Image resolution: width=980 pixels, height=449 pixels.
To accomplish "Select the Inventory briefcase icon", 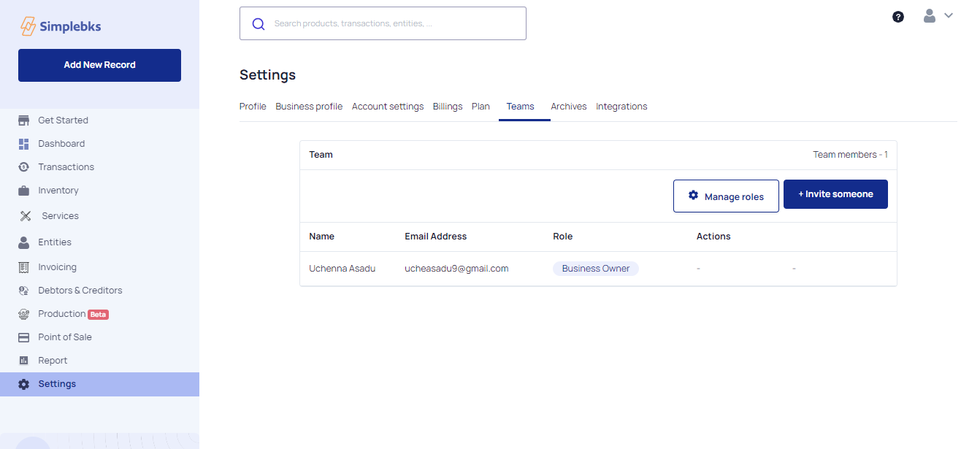I will click(24, 191).
